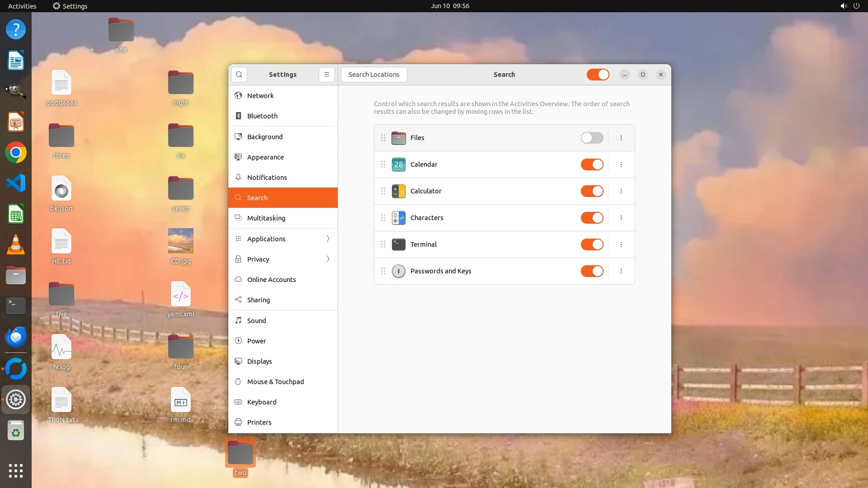
Task: Open the Activities overview
Action: point(22,6)
